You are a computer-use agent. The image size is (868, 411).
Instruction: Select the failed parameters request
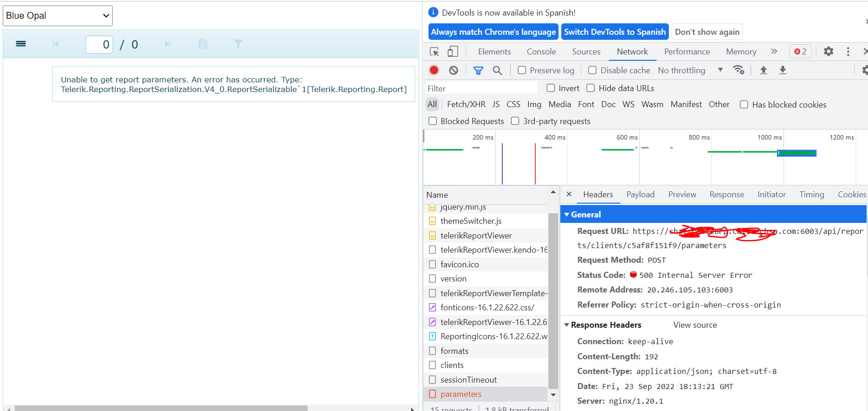[461, 394]
